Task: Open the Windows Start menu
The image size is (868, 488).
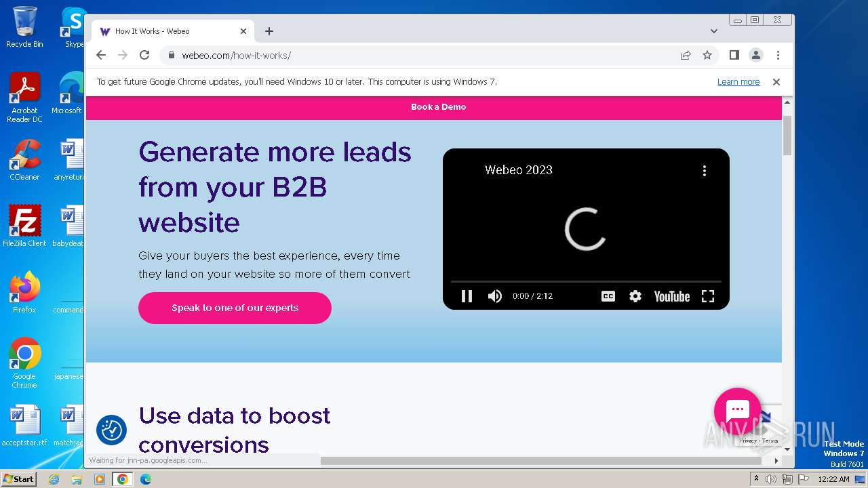Action: pyautogui.click(x=18, y=479)
